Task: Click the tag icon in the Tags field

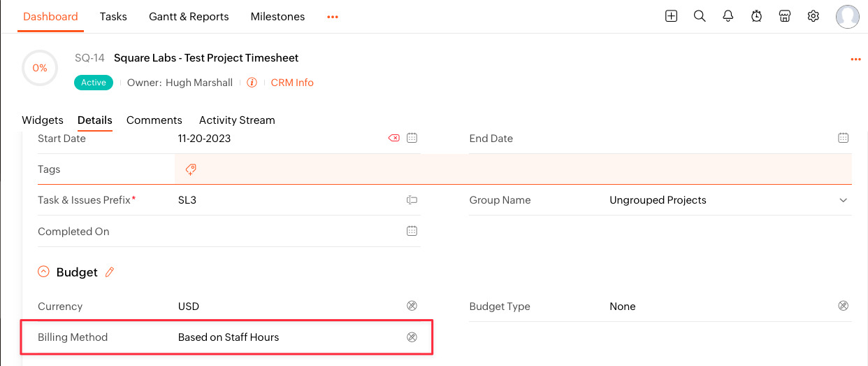Action: pyautogui.click(x=190, y=169)
